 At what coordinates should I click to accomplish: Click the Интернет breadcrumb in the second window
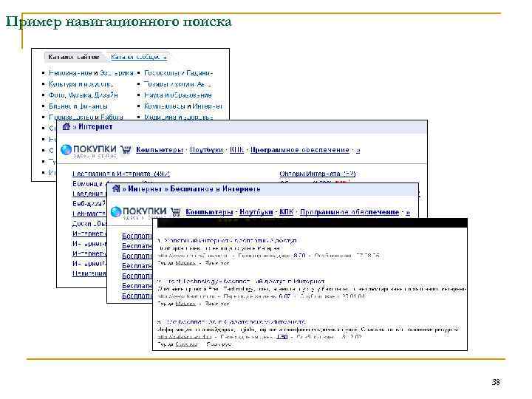[x=95, y=126]
